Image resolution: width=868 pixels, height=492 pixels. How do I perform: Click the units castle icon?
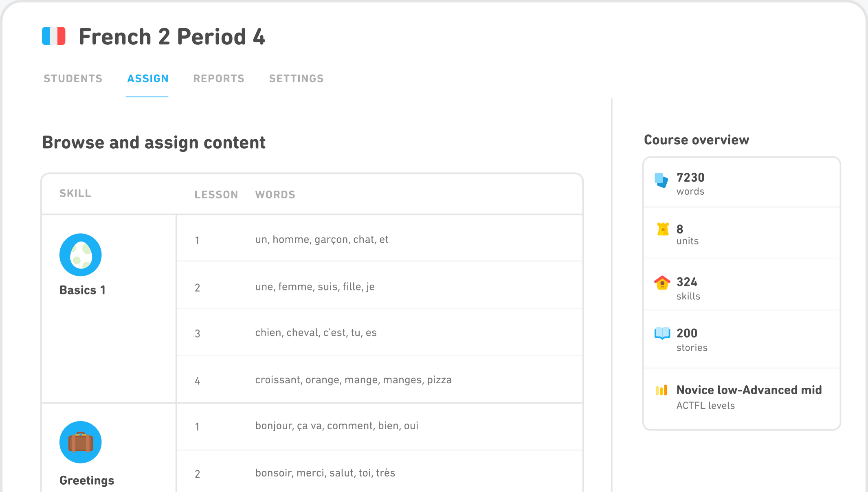663,229
